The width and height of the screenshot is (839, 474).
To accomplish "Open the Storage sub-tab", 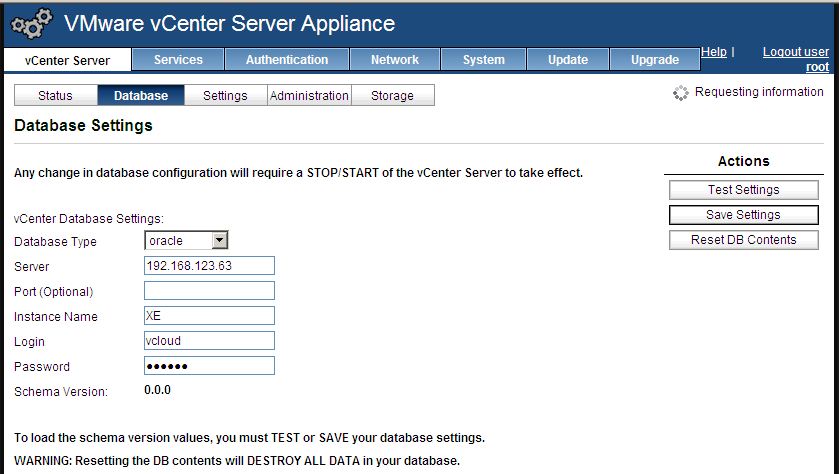I will point(392,96).
